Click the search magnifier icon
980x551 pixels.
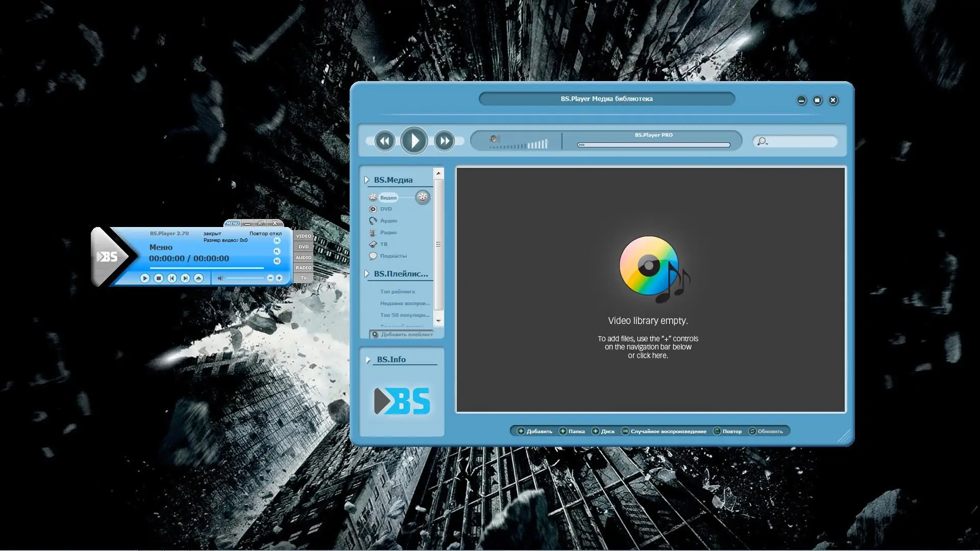pyautogui.click(x=762, y=141)
